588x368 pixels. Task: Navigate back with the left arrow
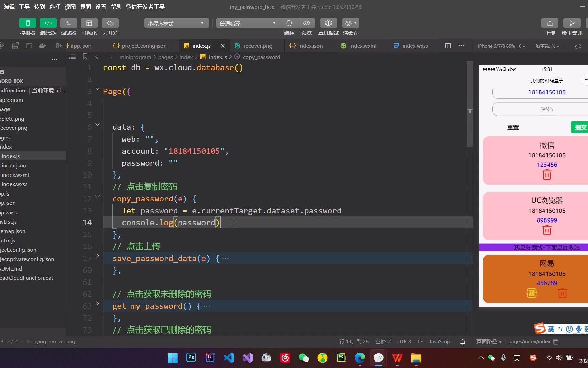point(98,57)
